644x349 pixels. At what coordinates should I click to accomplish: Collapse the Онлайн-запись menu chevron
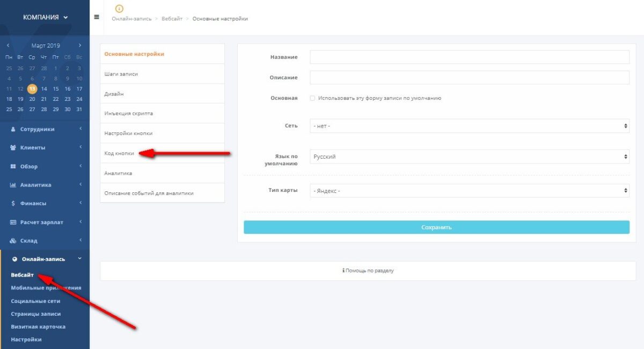80,258
